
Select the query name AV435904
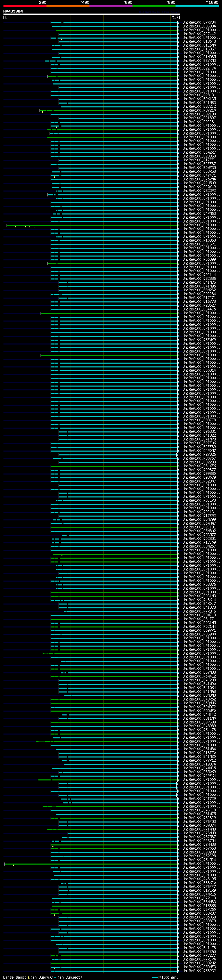pyautogui.click(x=13, y=11)
